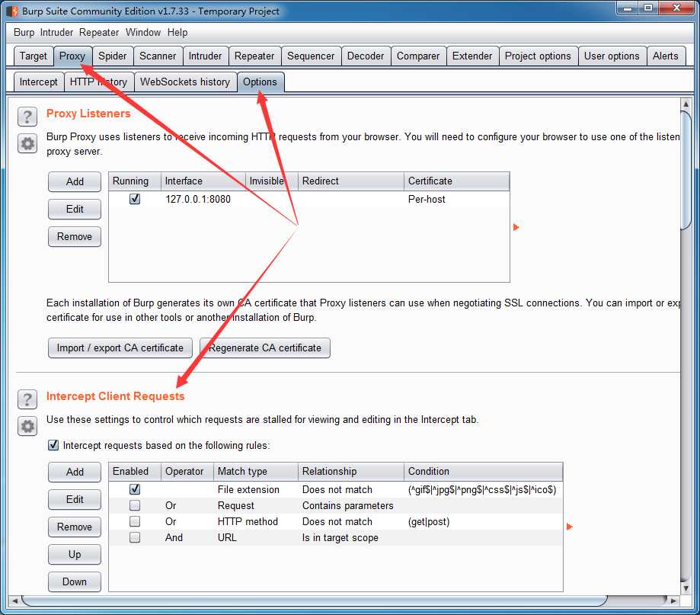Open the Scanner tab

[158, 56]
